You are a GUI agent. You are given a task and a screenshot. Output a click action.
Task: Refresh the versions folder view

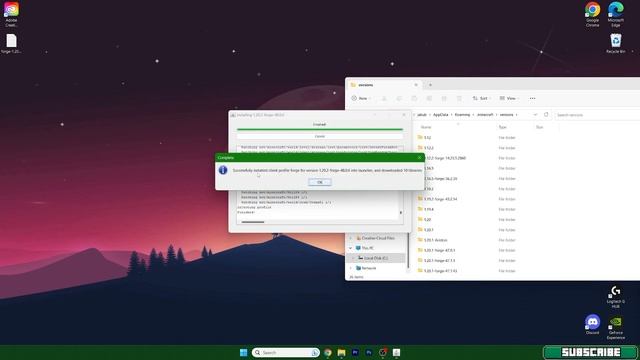[x=546, y=115]
